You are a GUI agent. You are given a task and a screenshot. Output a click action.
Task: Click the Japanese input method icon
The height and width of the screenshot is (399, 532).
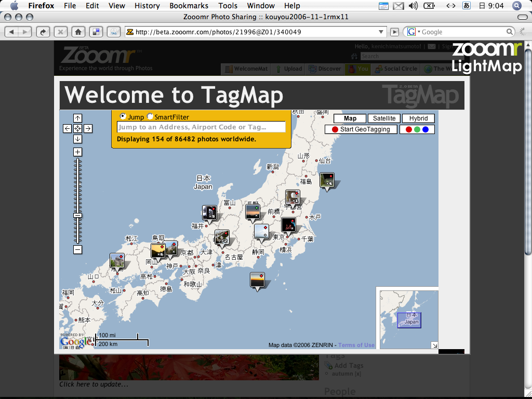coord(467,6)
